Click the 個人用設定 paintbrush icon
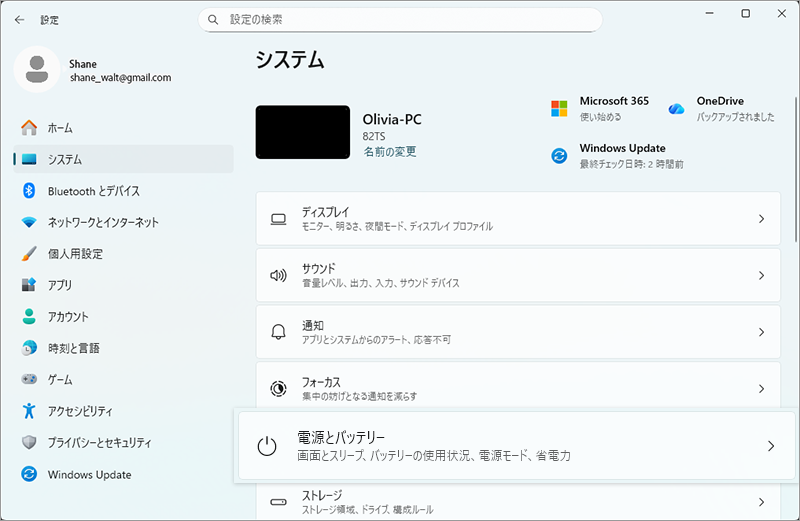Image resolution: width=800 pixels, height=521 pixels. 29,254
